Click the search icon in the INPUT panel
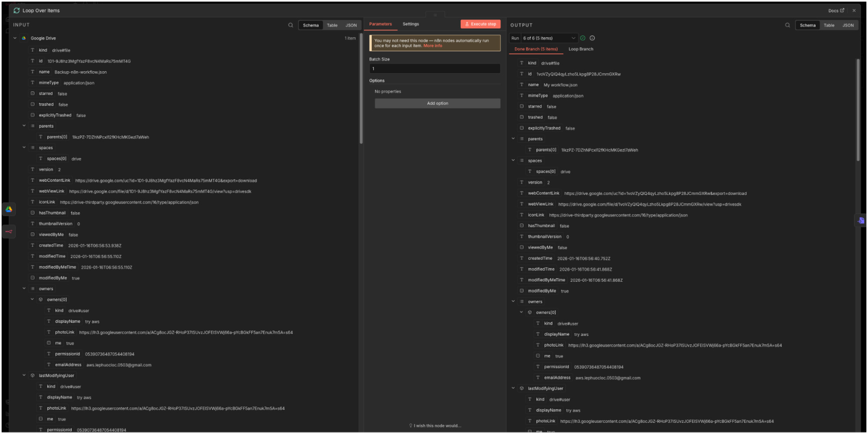The height and width of the screenshot is (434, 868). 290,25
